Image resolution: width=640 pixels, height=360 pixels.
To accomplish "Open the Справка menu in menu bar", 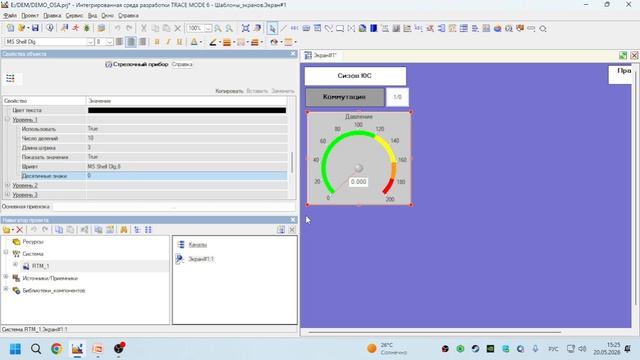I will [x=128, y=16].
